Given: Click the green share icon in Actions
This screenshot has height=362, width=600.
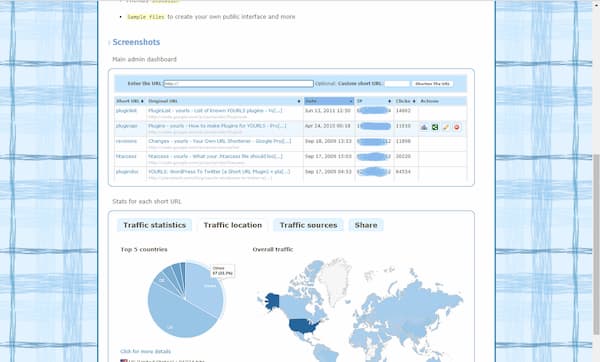Looking at the screenshot, I should point(435,127).
